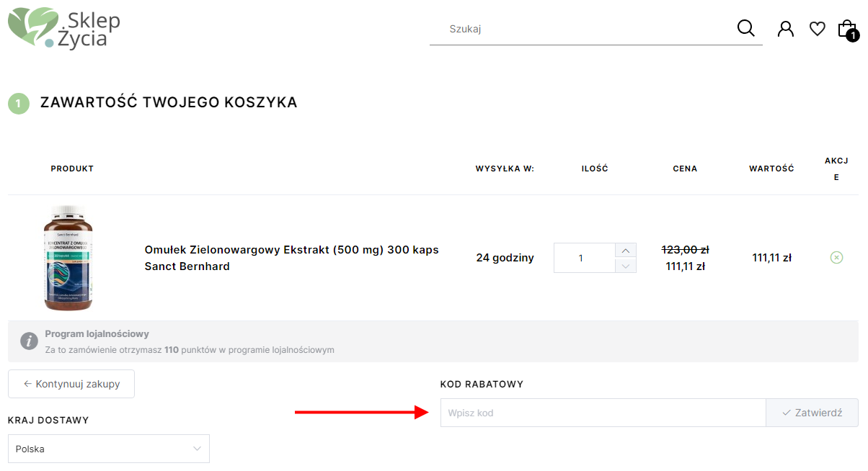This screenshot has height=471, width=868.
Task: Decrease quantity with the down arrow
Action: pos(625,266)
